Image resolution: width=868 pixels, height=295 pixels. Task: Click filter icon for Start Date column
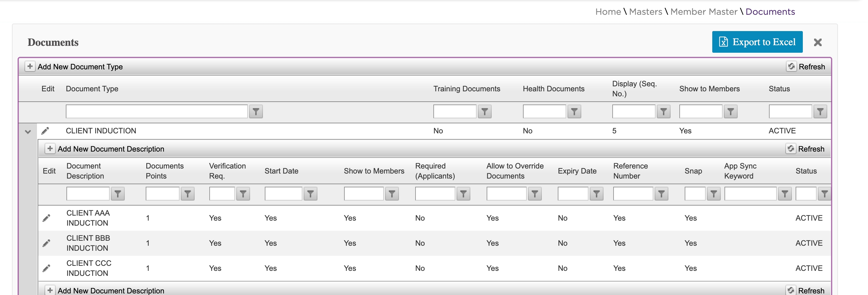click(x=310, y=194)
